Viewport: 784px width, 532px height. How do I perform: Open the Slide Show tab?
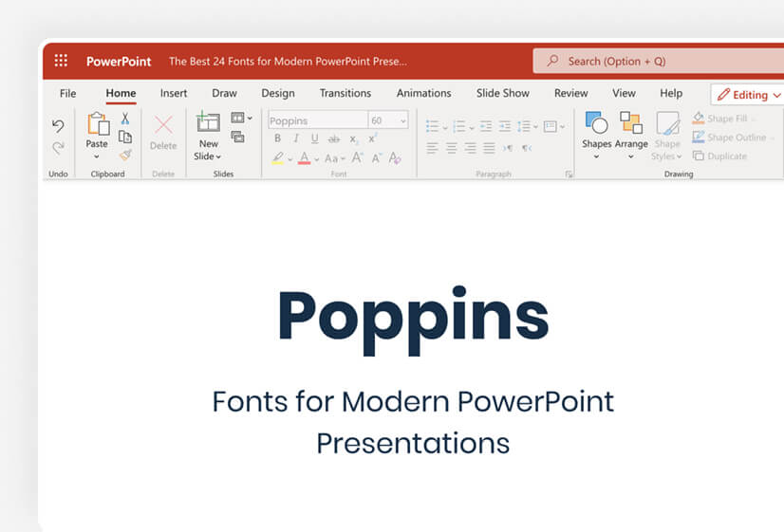[x=502, y=94]
